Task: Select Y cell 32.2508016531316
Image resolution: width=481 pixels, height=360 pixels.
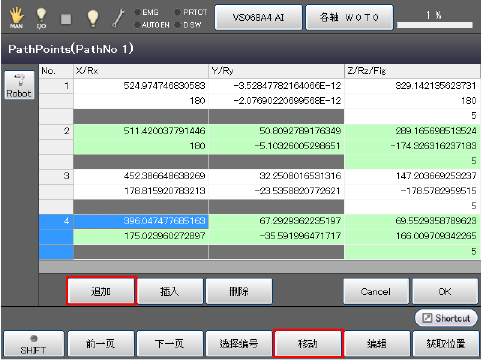Action: tap(277, 176)
